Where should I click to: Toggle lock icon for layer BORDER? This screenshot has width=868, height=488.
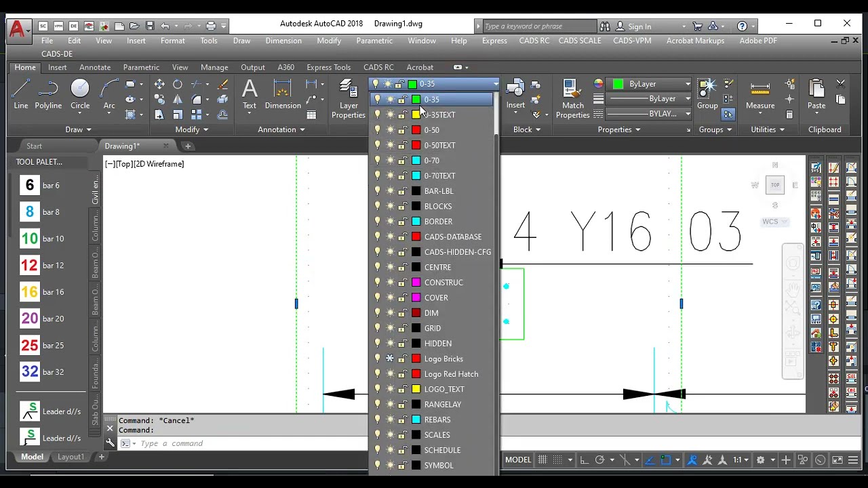402,222
